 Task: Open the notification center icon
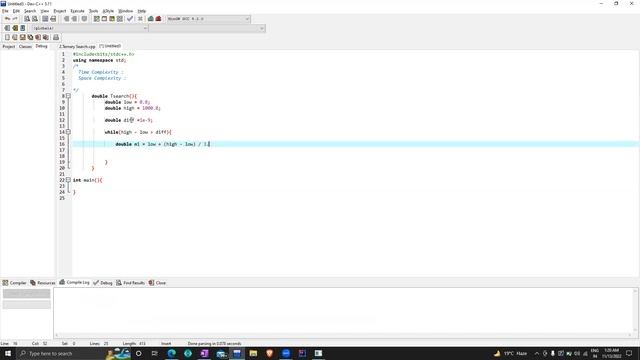(x=629, y=353)
